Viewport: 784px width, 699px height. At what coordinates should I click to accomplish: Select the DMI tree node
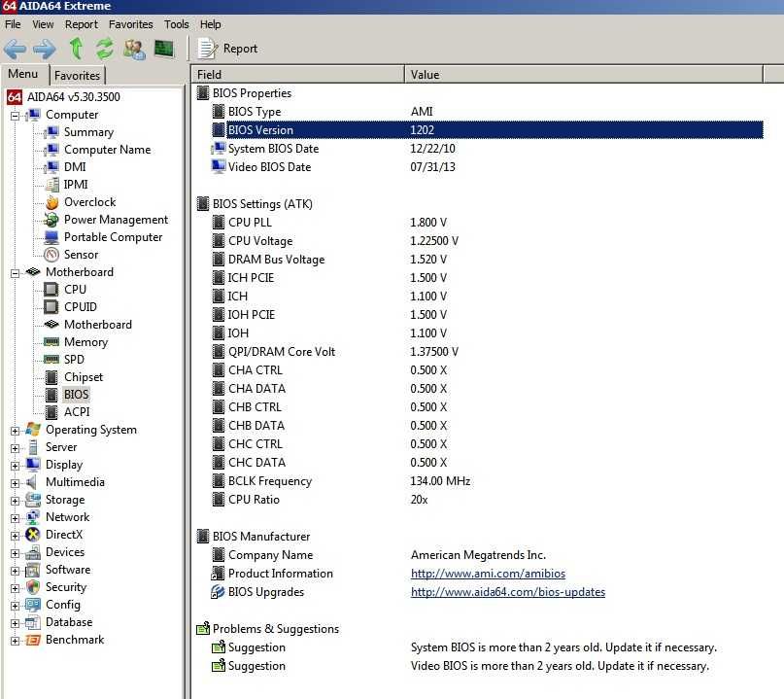(x=75, y=167)
